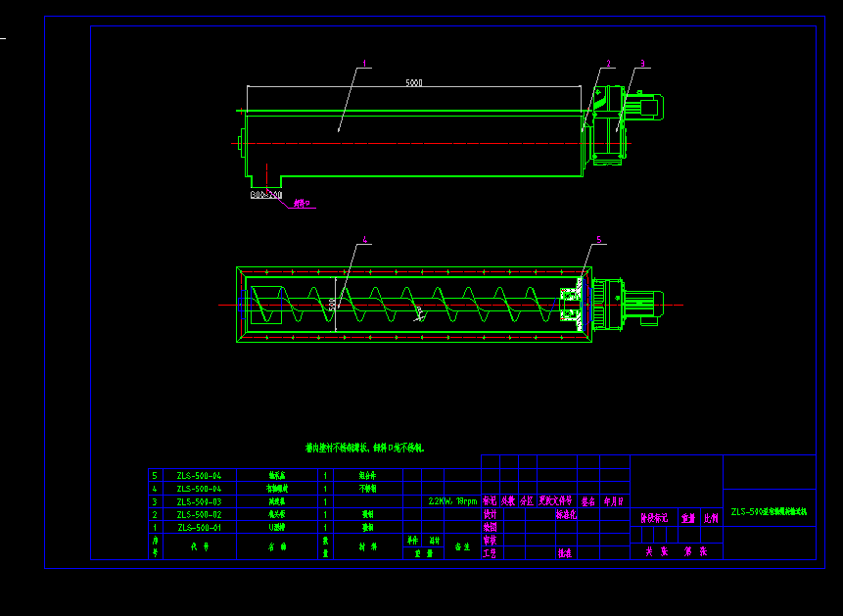Click part callout number 1

(364, 64)
